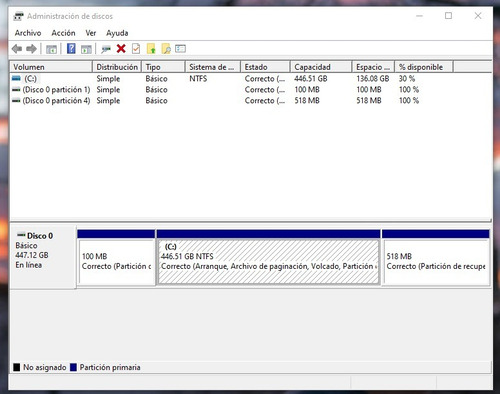
Task: Close the Administración de discos window
Action: [x=478, y=16]
